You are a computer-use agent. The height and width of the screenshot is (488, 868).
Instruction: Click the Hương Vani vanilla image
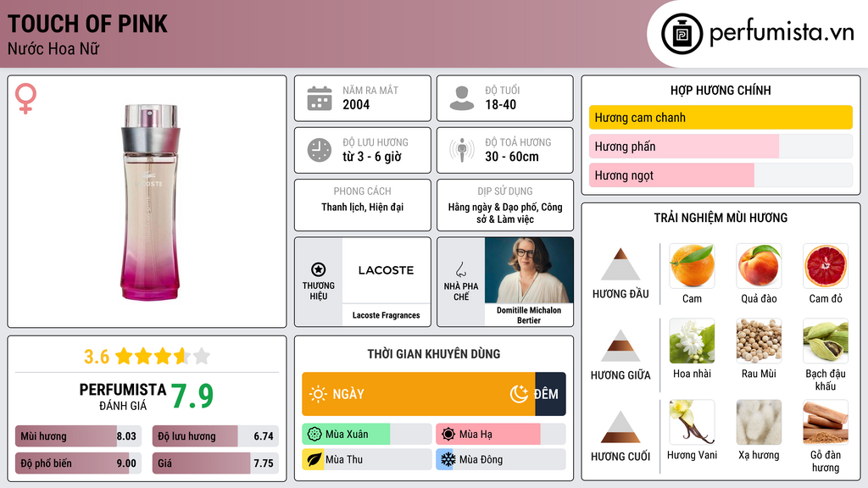pyautogui.click(x=692, y=422)
